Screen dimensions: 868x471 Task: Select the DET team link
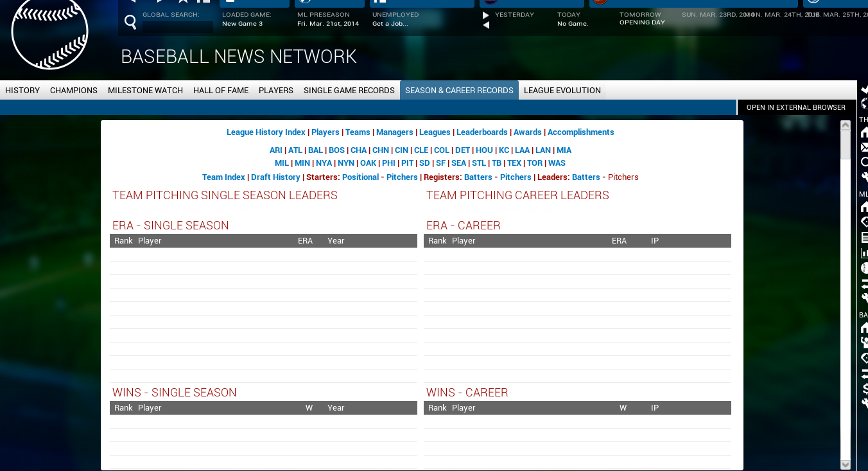[x=463, y=150]
